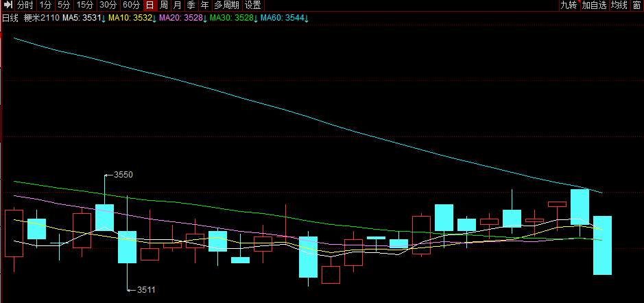Click the 3550 high price label
This screenshot has width=644, height=303.
pos(123,175)
